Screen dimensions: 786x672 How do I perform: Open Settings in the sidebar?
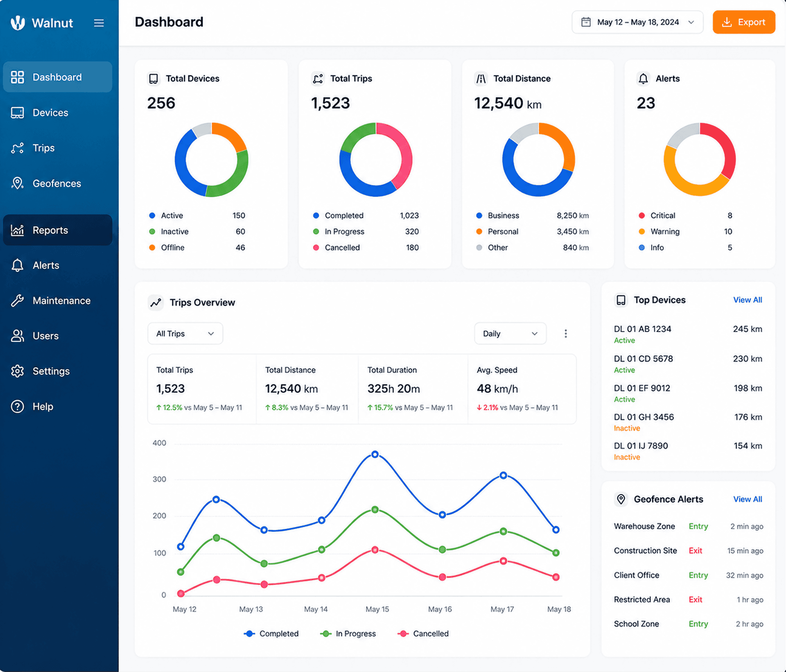coord(57,371)
